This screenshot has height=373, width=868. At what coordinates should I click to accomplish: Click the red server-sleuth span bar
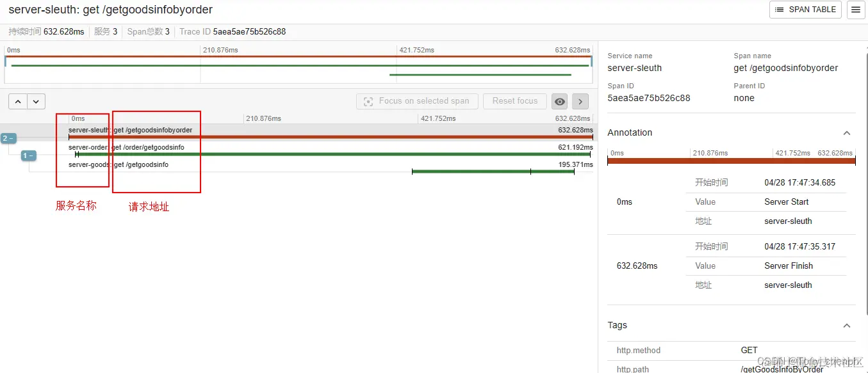(331, 137)
